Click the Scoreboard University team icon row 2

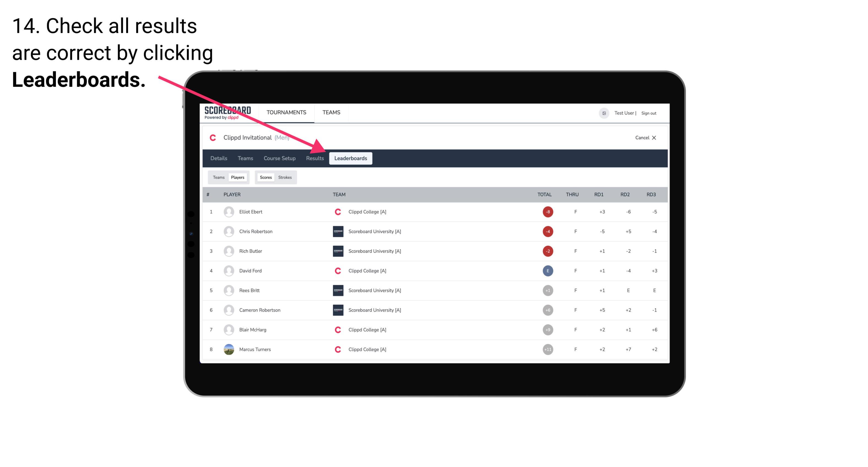point(337,231)
